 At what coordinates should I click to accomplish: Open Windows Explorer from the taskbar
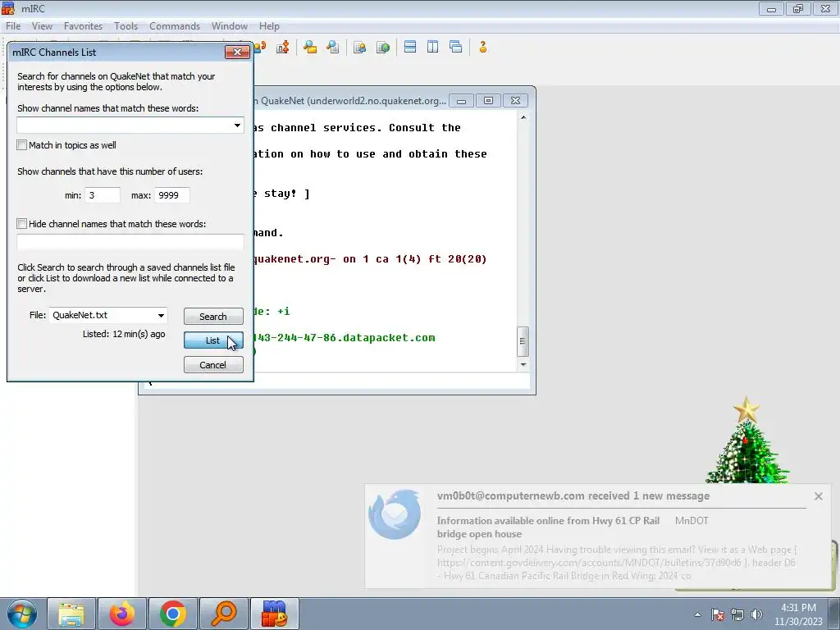point(71,614)
